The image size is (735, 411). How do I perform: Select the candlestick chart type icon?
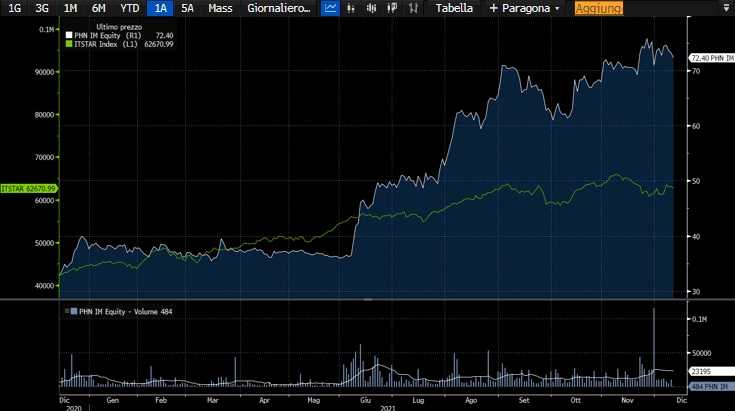[x=371, y=8]
